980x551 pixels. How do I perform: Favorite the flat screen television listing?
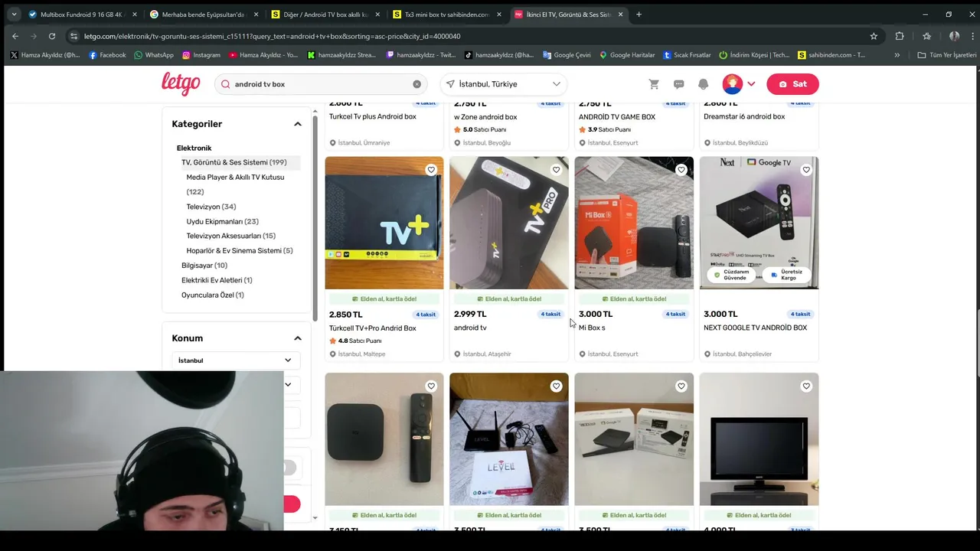pyautogui.click(x=806, y=386)
